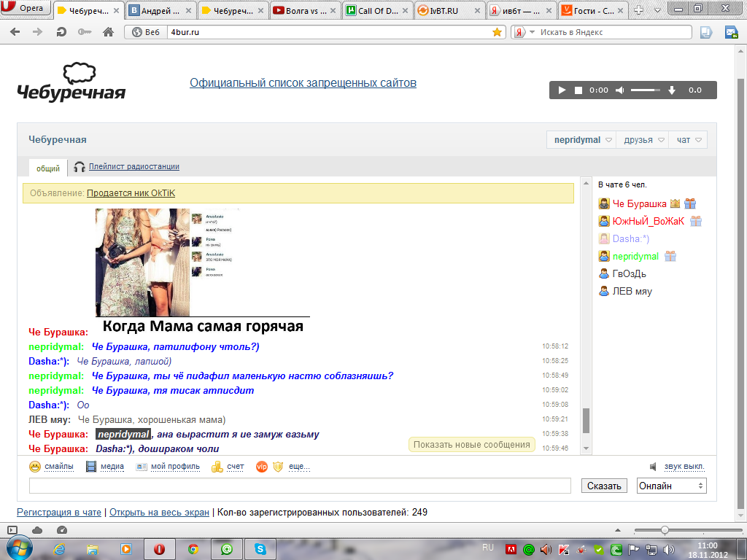Select user Dasha:*) in the chat list
This screenshot has height=560, width=747.
[631, 238]
